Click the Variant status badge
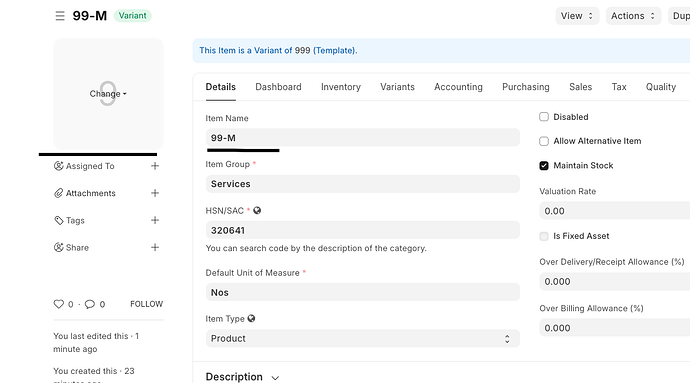690x383 pixels. click(132, 15)
